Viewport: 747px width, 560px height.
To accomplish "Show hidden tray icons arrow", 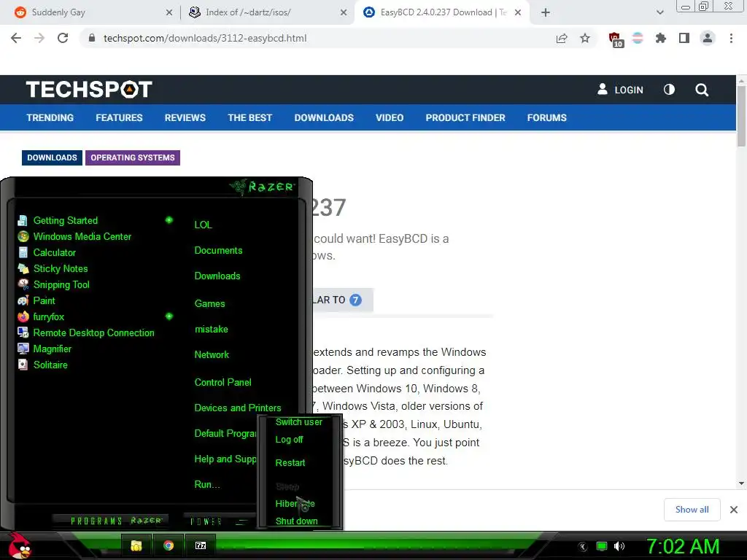I will coord(583,547).
